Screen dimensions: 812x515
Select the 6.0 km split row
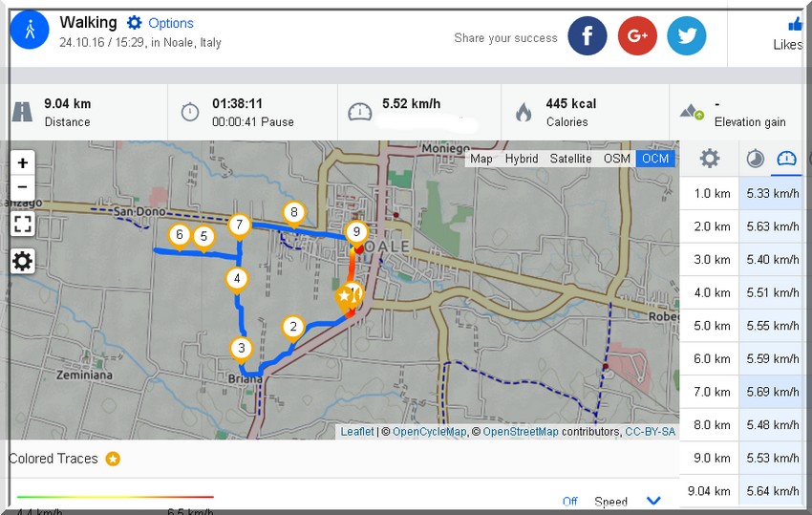(741, 359)
